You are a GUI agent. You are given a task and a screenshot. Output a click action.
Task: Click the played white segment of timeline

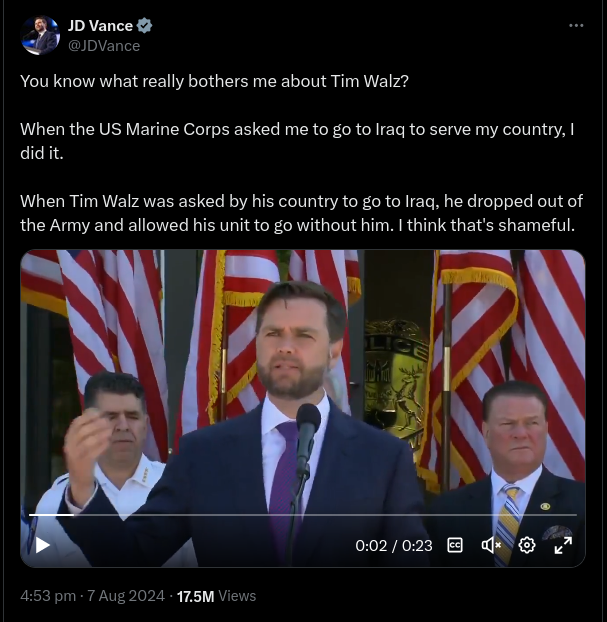[x=52, y=515]
